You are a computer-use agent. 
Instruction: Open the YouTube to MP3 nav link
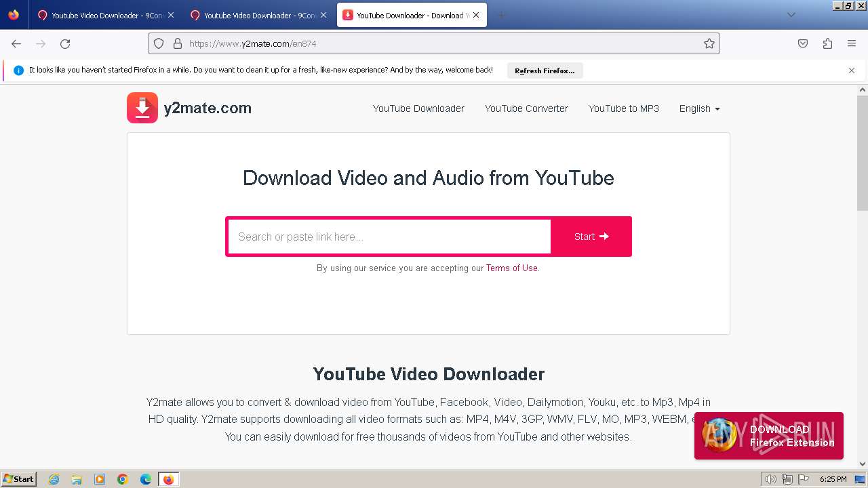click(x=624, y=108)
